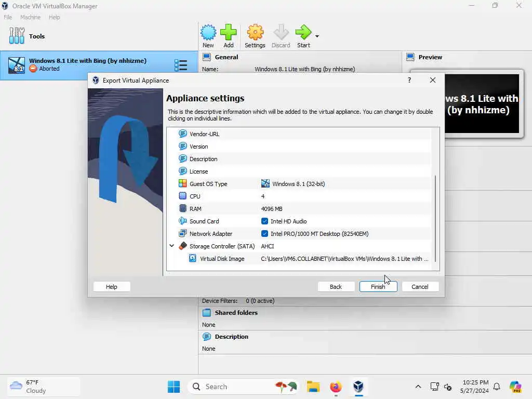Open Firefox from taskbar
Viewport: 532px width, 399px height.
pyautogui.click(x=336, y=387)
